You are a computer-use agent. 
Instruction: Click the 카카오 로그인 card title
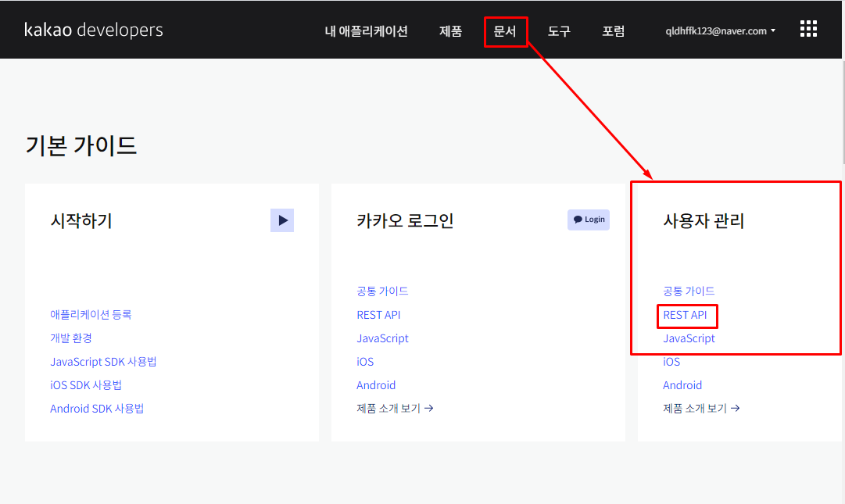[405, 221]
